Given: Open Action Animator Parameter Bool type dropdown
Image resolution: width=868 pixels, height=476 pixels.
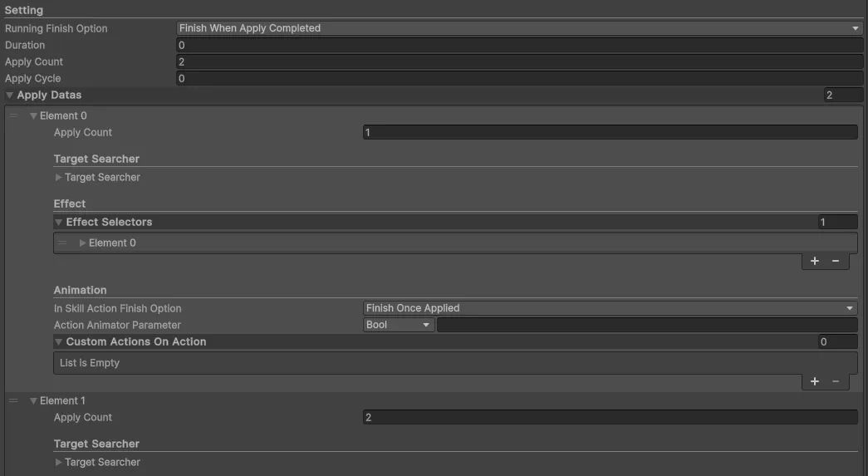Looking at the screenshot, I should (399, 325).
